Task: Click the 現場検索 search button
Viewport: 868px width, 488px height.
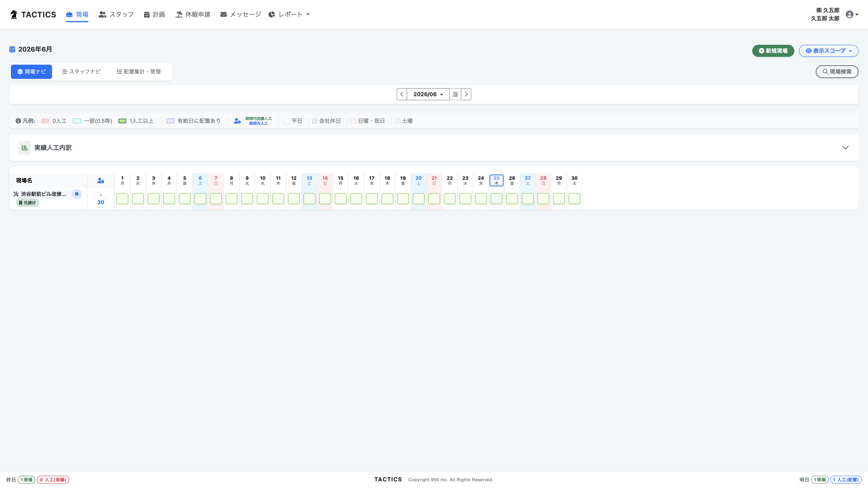Action: (837, 72)
